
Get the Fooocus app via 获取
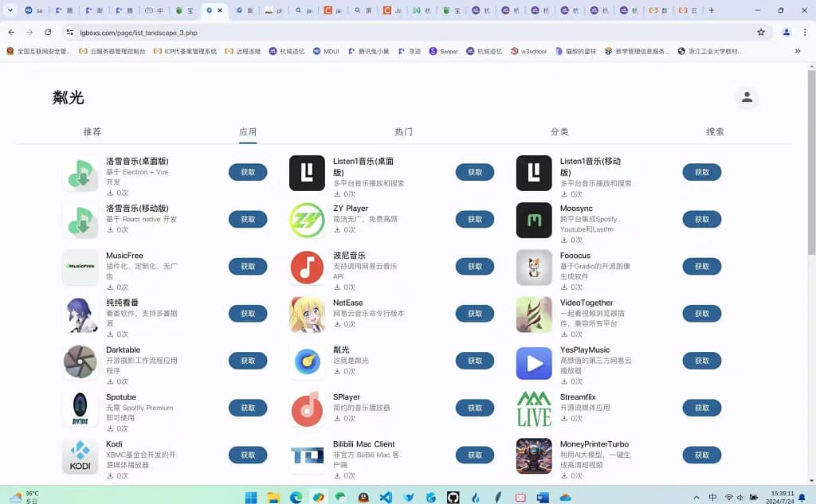coord(701,267)
